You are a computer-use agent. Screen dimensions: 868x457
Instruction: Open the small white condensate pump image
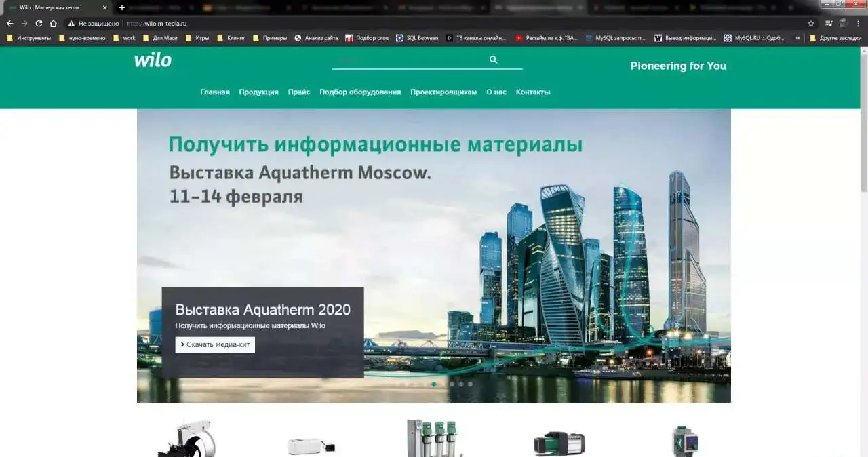(x=311, y=446)
